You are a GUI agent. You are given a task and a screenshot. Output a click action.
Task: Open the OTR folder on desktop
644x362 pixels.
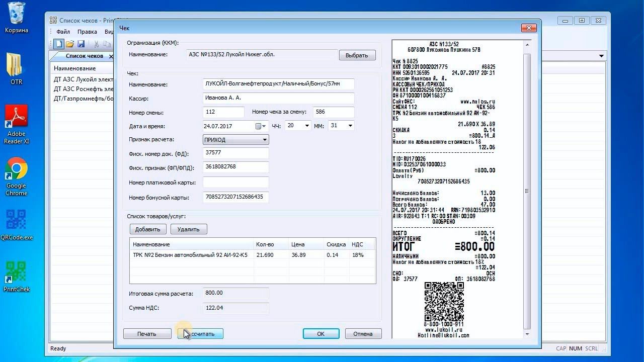[16, 68]
